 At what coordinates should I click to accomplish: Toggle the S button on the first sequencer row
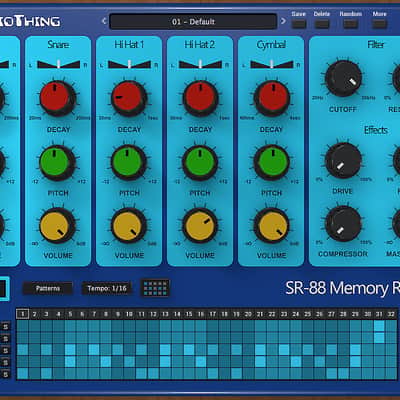click(x=6, y=327)
